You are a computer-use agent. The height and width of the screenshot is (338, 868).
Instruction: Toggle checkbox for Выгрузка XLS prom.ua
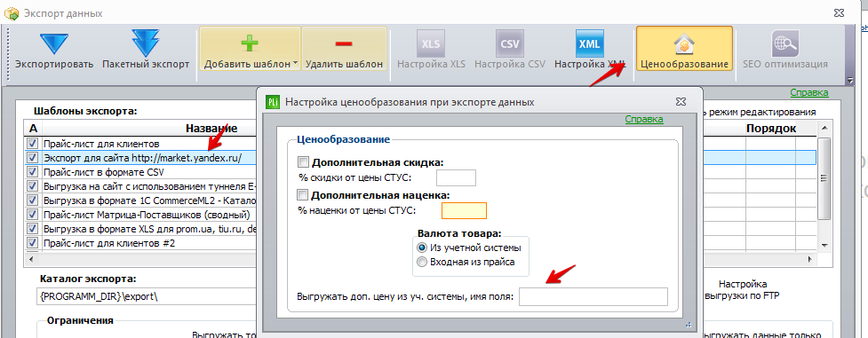point(32,229)
